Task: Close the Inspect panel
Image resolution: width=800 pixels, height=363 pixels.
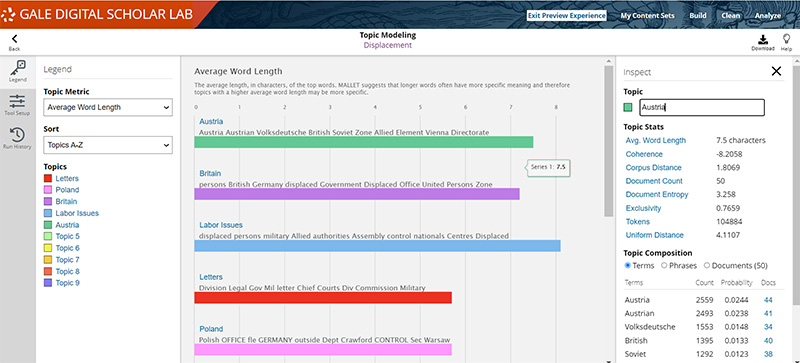Action: (776, 71)
